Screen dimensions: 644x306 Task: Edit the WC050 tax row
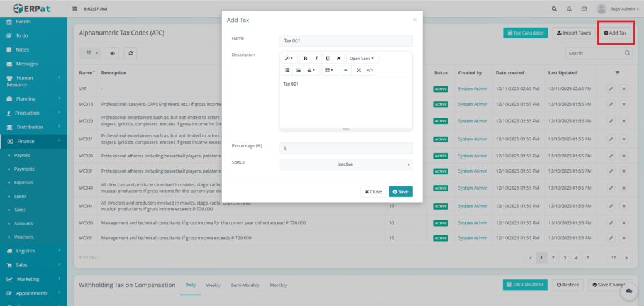click(611, 223)
